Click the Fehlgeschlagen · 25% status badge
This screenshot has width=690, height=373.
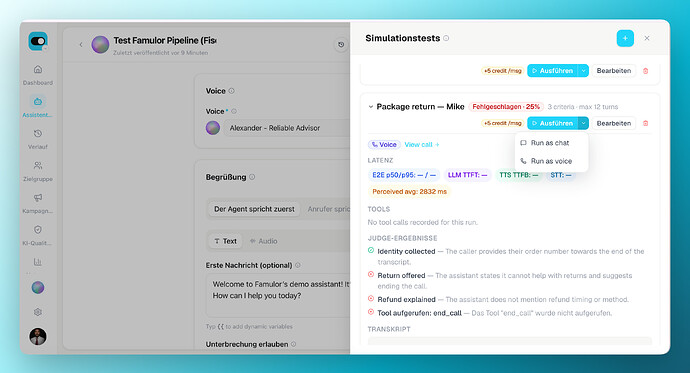[x=506, y=107]
